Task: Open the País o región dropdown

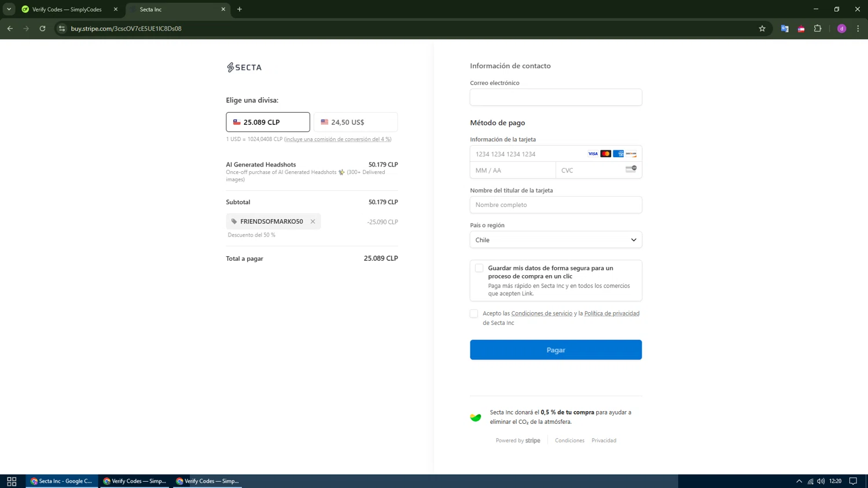Action: pyautogui.click(x=556, y=240)
